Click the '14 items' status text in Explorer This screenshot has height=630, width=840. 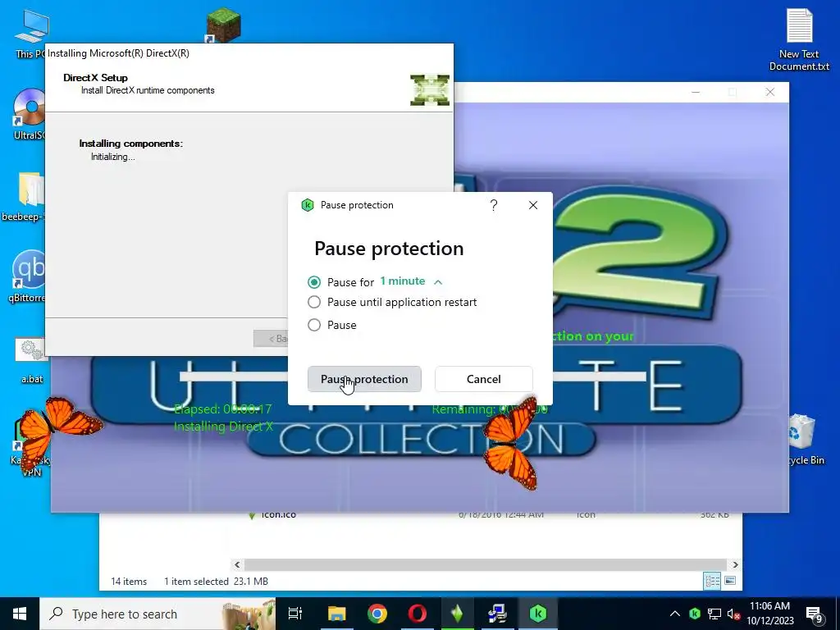pyautogui.click(x=129, y=582)
